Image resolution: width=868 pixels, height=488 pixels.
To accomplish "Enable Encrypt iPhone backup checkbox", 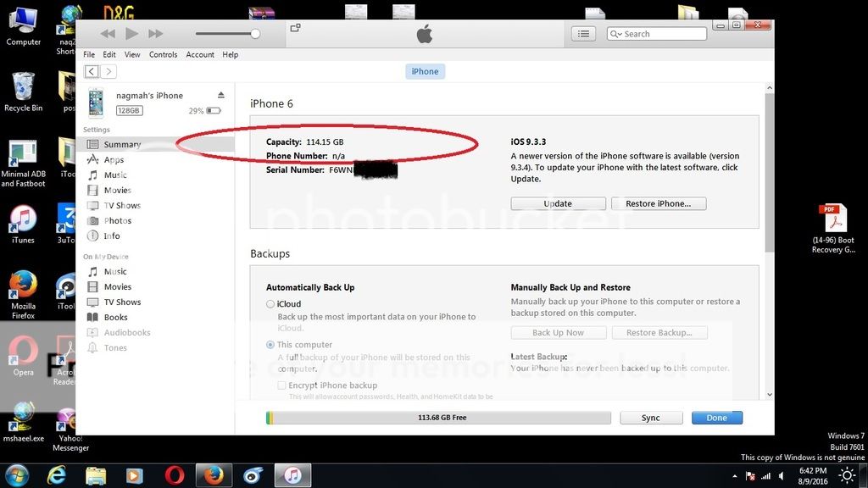I will [x=282, y=385].
